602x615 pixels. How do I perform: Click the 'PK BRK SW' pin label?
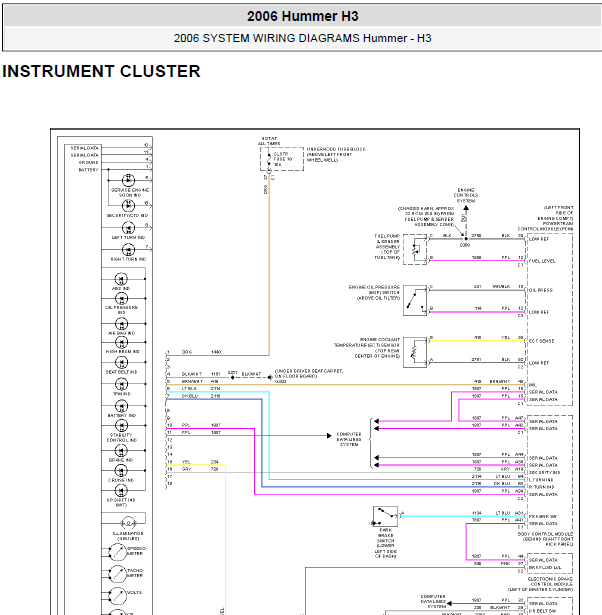543,517
